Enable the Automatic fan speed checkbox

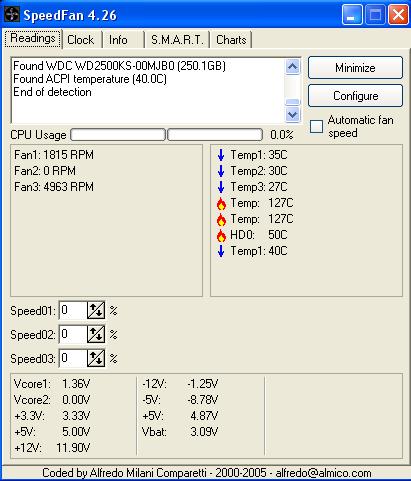(316, 126)
